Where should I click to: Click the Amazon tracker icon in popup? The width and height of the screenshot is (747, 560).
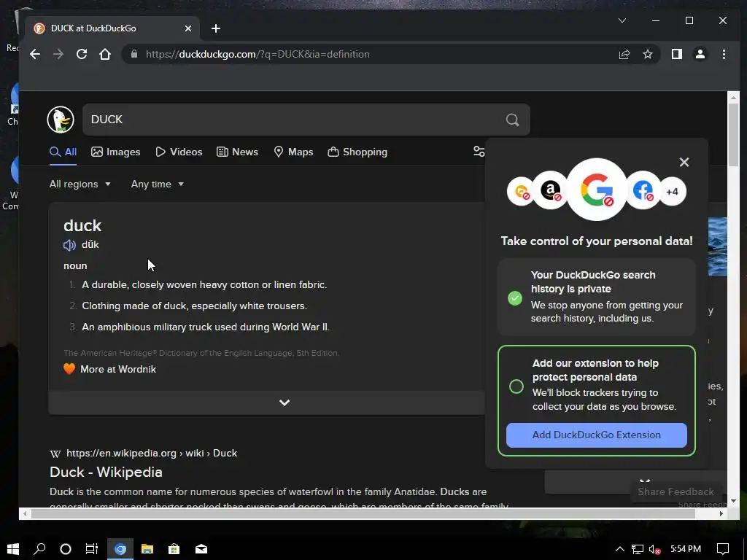point(550,190)
